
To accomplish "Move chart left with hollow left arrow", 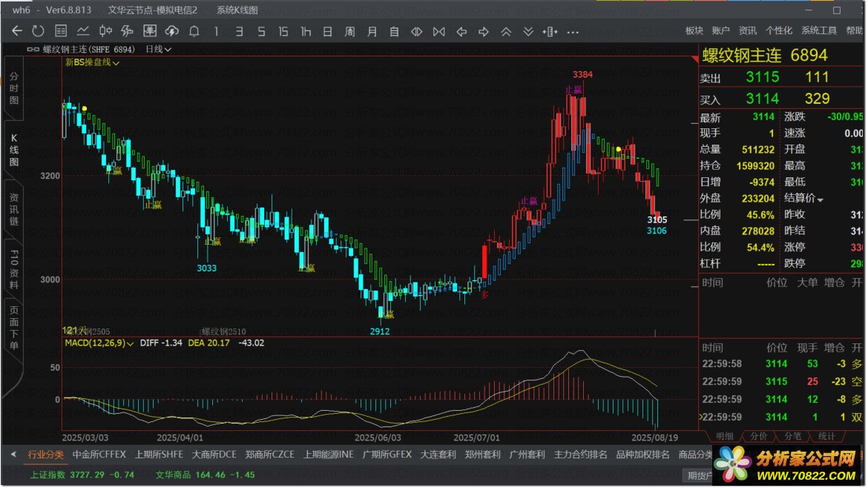I will tap(461, 32).
